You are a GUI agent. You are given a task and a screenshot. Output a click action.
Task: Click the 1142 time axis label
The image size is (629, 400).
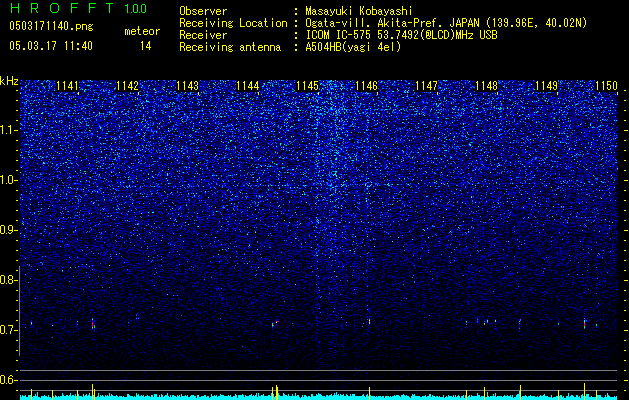click(127, 86)
